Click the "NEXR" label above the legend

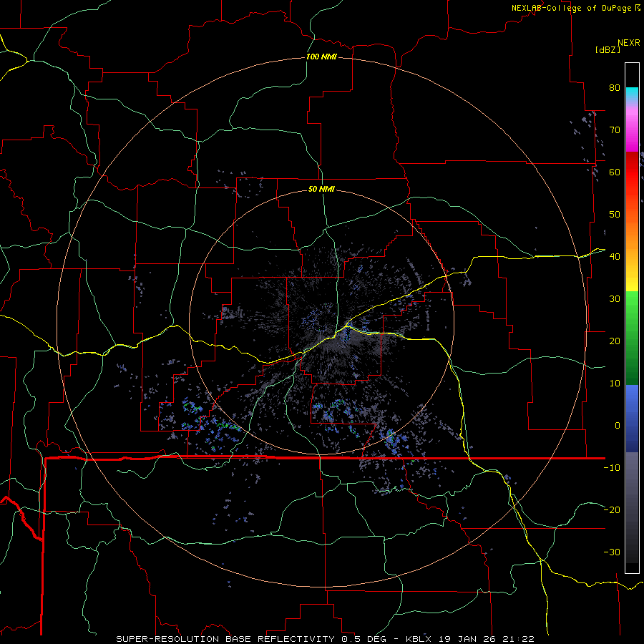(628, 43)
